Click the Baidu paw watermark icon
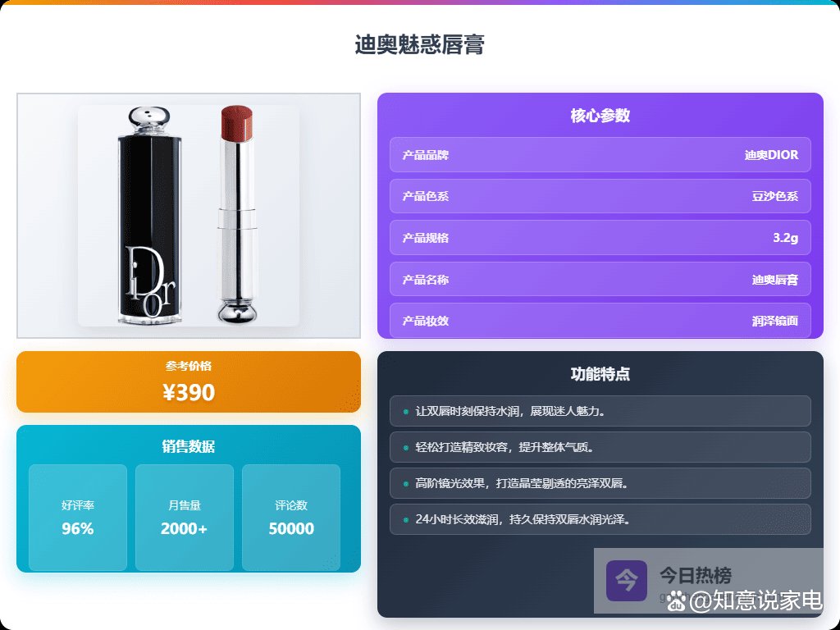 coord(677,601)
